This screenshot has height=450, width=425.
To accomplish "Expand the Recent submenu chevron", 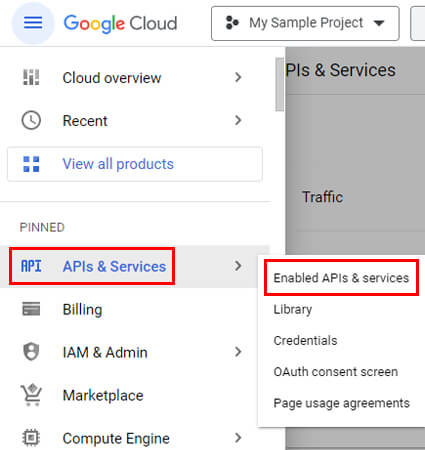I will click(238, 120).
